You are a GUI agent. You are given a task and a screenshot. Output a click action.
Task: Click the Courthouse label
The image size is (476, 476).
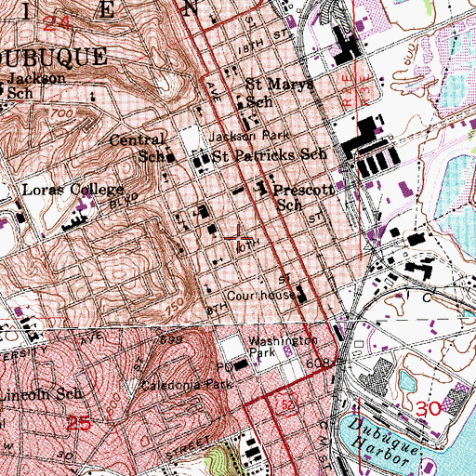(x=261, y=296)
